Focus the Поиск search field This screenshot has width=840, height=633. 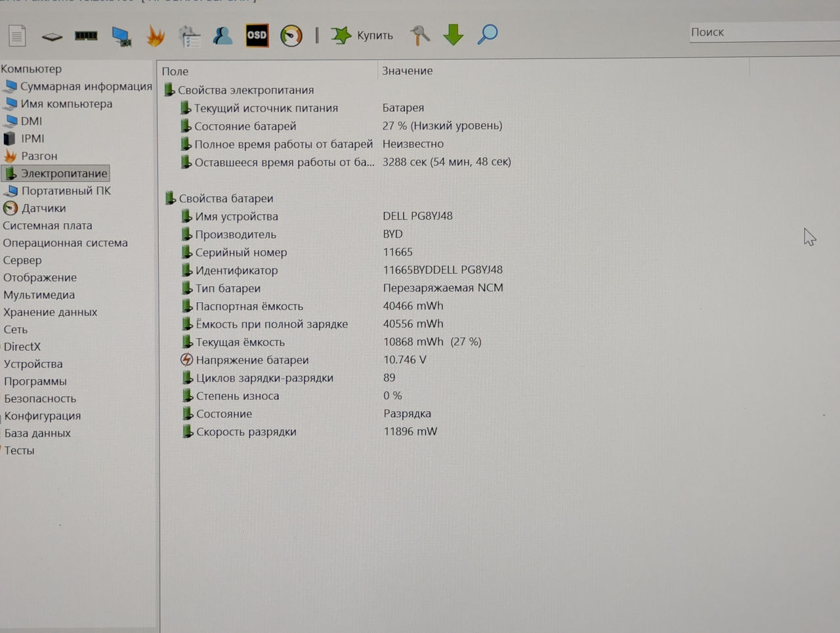pyautogui.click(x=765, y=32)
